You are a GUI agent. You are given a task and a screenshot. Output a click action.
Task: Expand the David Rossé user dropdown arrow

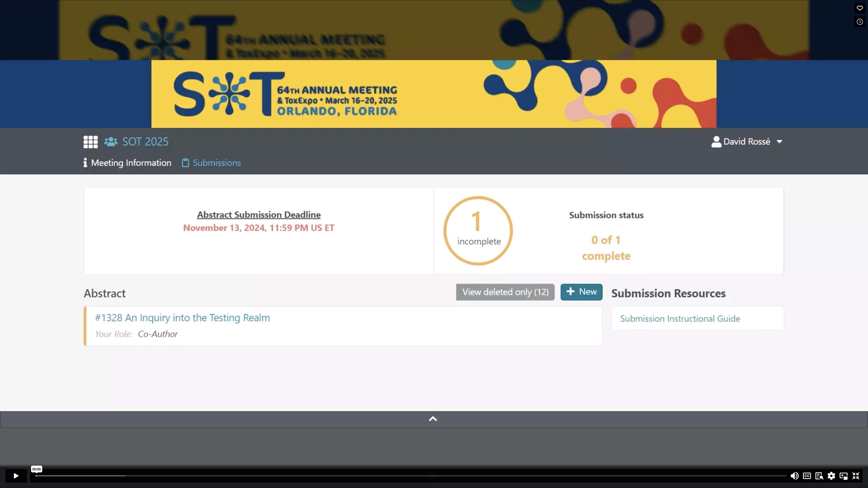pos(779,142)
